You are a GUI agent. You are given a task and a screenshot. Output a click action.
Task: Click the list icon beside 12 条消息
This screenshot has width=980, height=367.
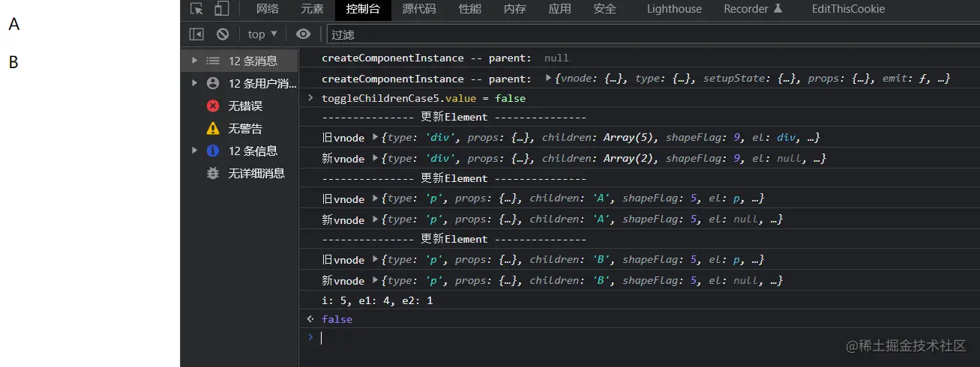pyautogui.click(x=213, y=61)
